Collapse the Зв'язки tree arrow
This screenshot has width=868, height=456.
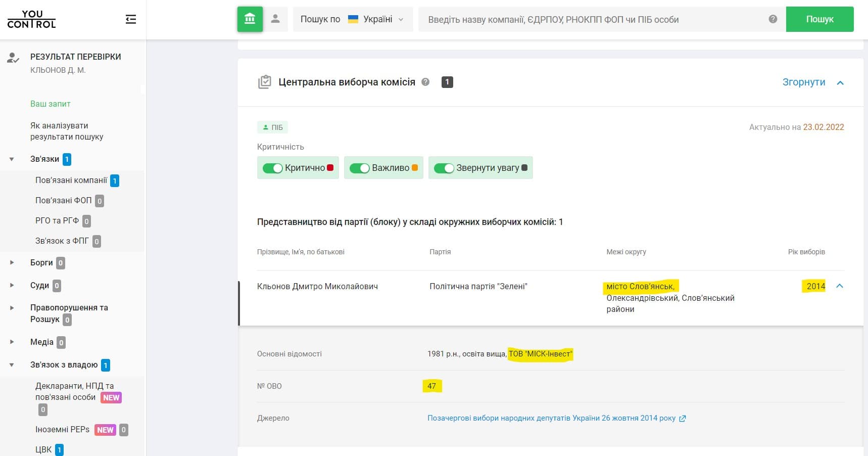pyautogui.click(x=12, y=159)
